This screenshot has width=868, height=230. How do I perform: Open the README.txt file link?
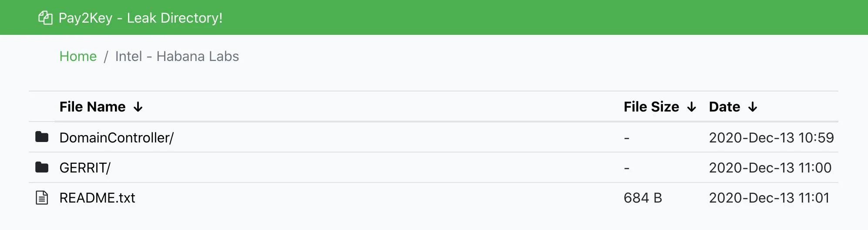pos(97,198)
